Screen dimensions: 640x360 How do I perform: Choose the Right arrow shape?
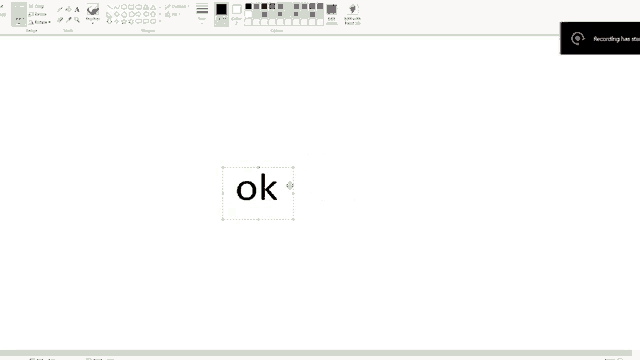click(138, 14)
